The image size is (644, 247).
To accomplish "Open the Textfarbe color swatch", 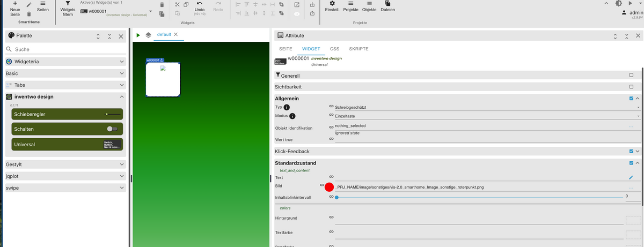I will (x=633, y=235).
